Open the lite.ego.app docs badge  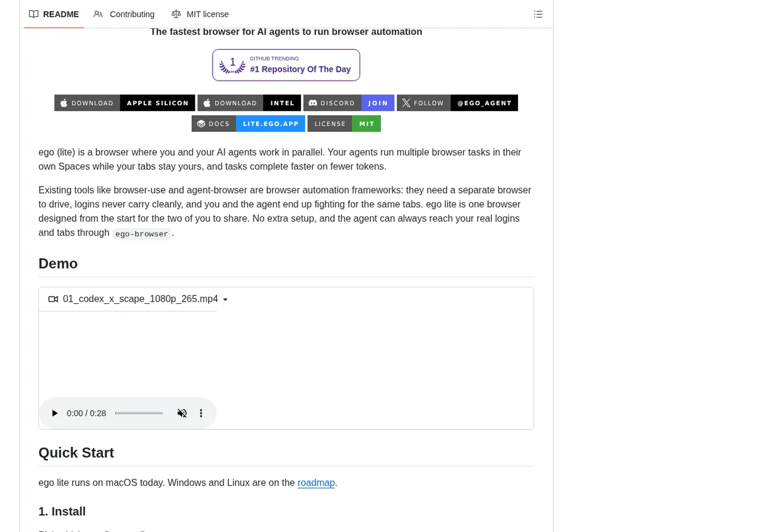[x=249, y=124]
